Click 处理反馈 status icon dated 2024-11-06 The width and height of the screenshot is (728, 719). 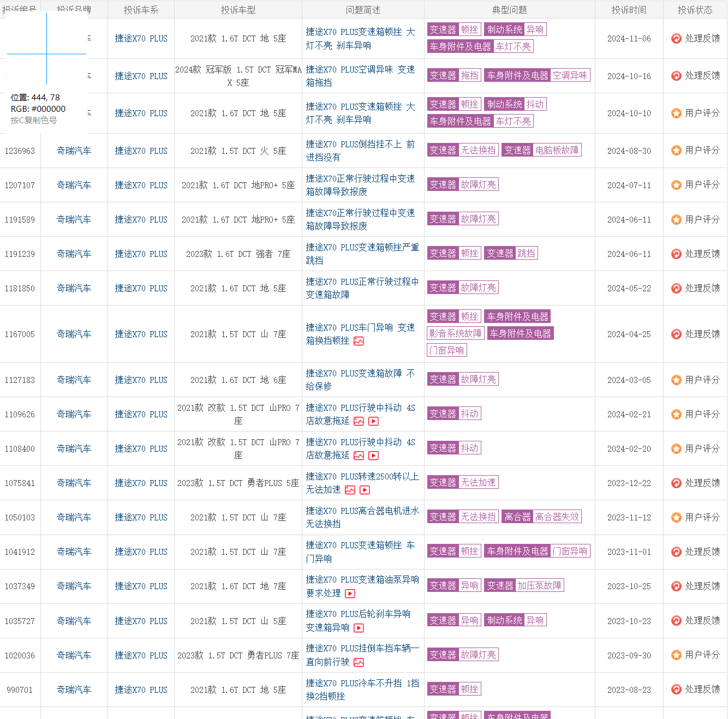click(676, 39)
